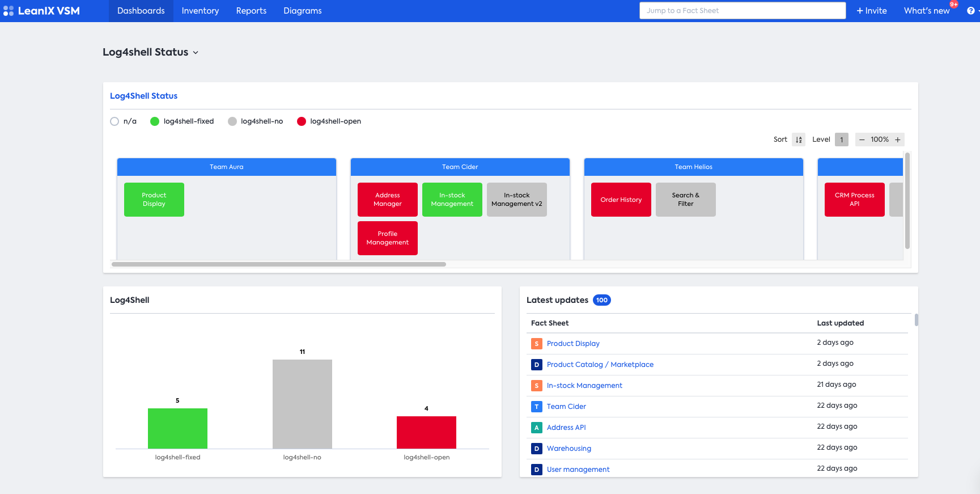Select the Profile Management tile
980x494 pixels.
(388, 238)
